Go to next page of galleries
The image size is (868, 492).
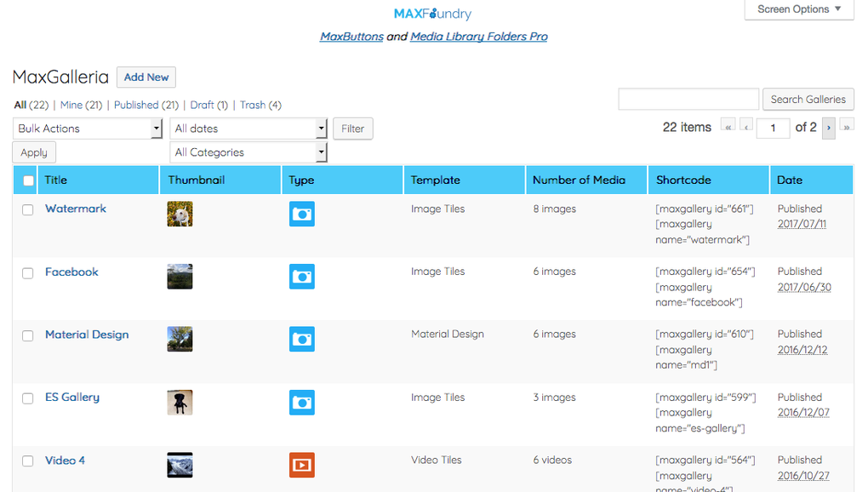pyautogui.click(x=828, y=128)
